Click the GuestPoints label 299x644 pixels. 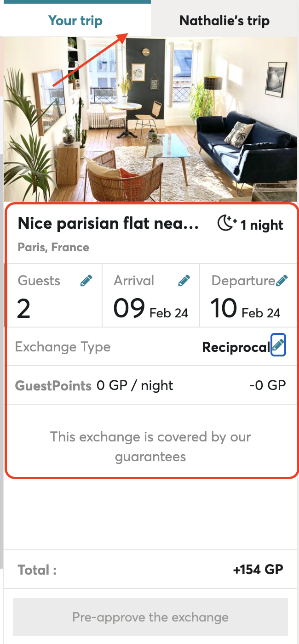click(53, 385)
